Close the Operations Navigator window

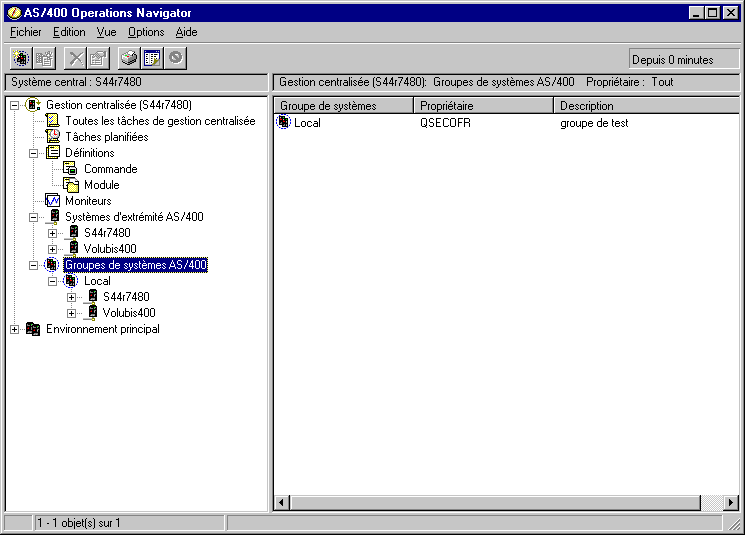(x=730, y=13)
